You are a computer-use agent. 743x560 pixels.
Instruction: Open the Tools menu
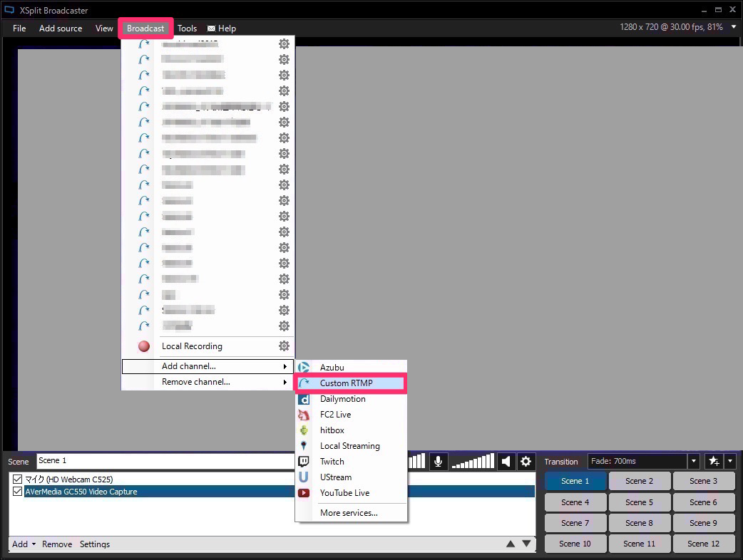point(187,28)
